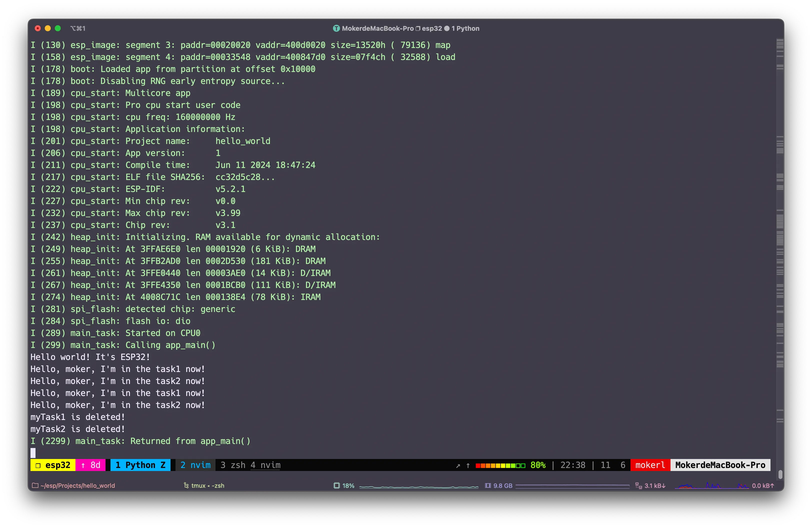
Task: Click the MokerdeMacBook-Pro hostname segment
Action: 720,465
